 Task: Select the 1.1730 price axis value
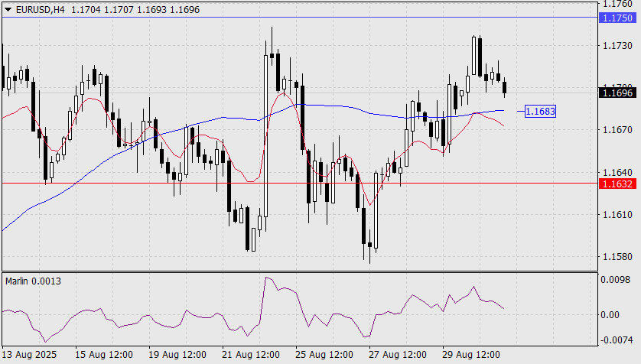coord(617,45)
